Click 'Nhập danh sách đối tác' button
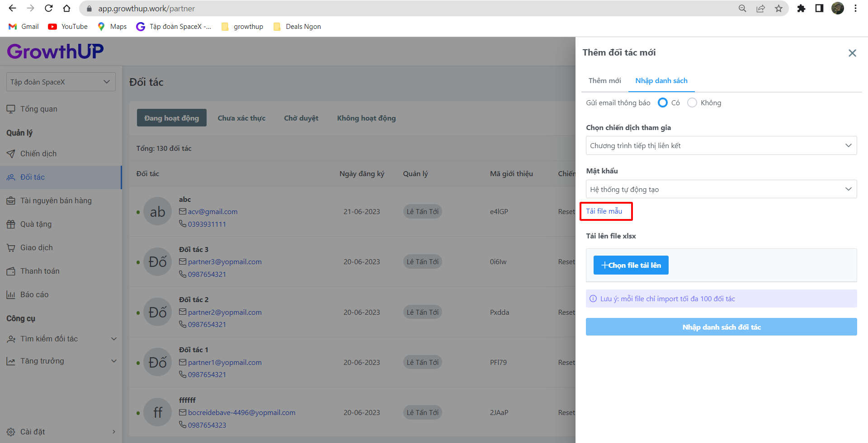868x443 pixels. pyautogui.click(x=721, y=327)
